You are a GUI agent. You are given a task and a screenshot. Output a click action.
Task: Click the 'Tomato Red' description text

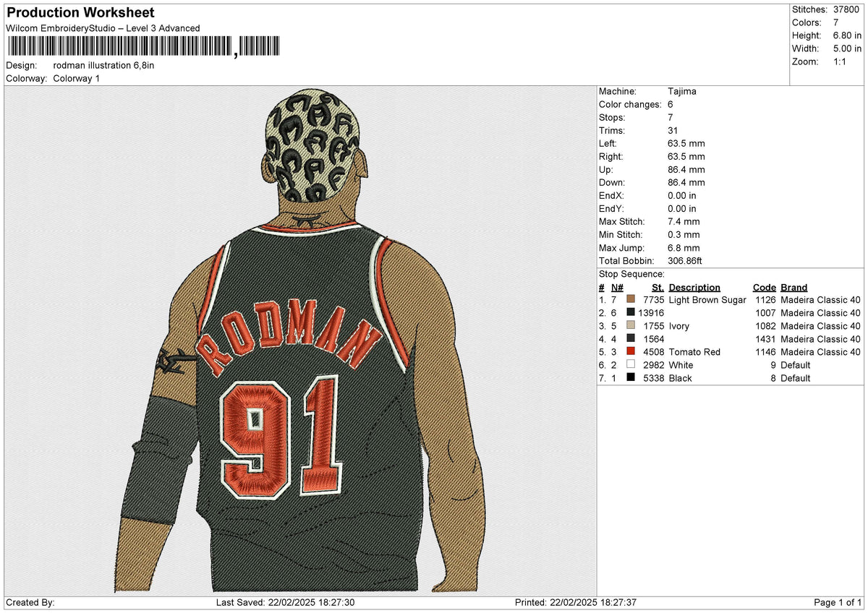[694, 352]
